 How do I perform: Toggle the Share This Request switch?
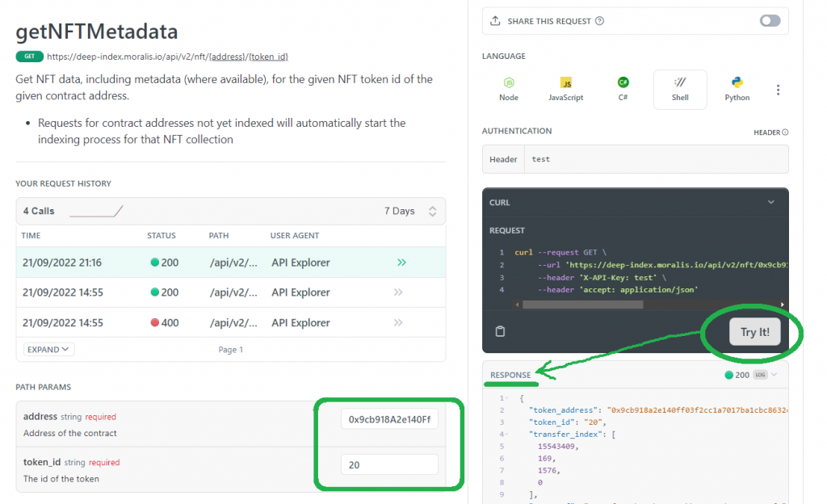tap(770, 20)
